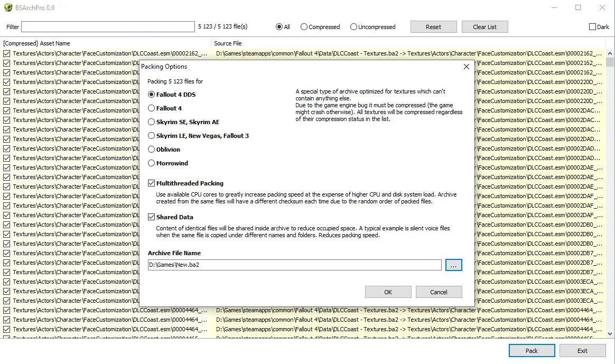Confirm packing options with OK
615x364 pixels.
tap(388, 292)
